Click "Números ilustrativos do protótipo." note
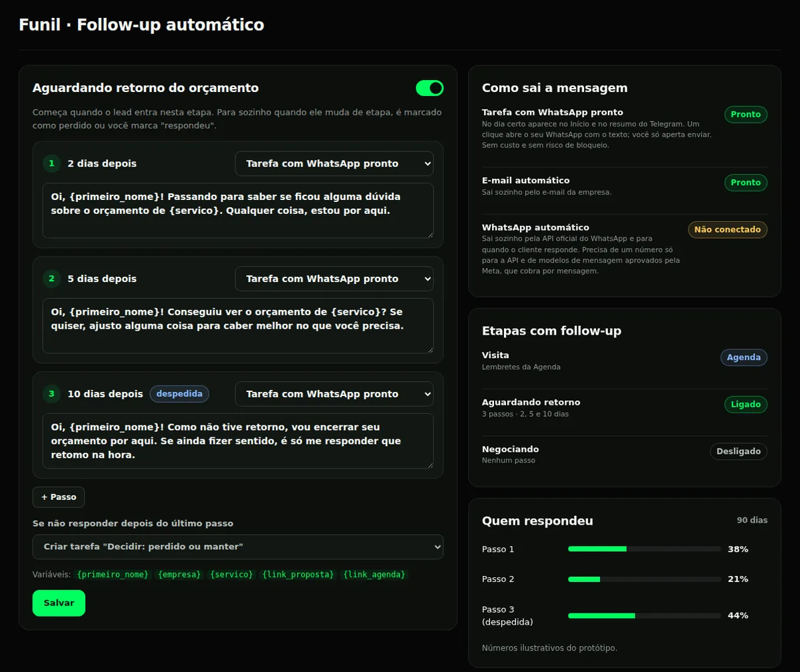This screenshot has height=672, width=800. (550, 648)
